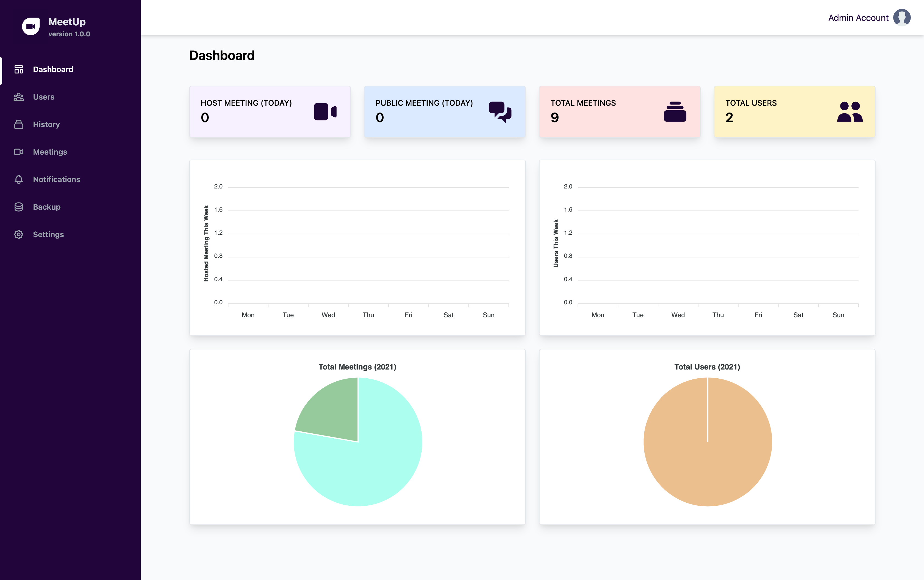
Task: Click the History sidebar icon
Action: click(x=18, y=124)
